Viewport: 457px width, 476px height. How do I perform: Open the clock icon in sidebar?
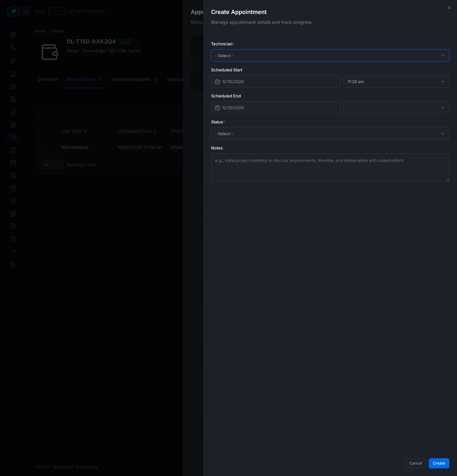point(13,239)
